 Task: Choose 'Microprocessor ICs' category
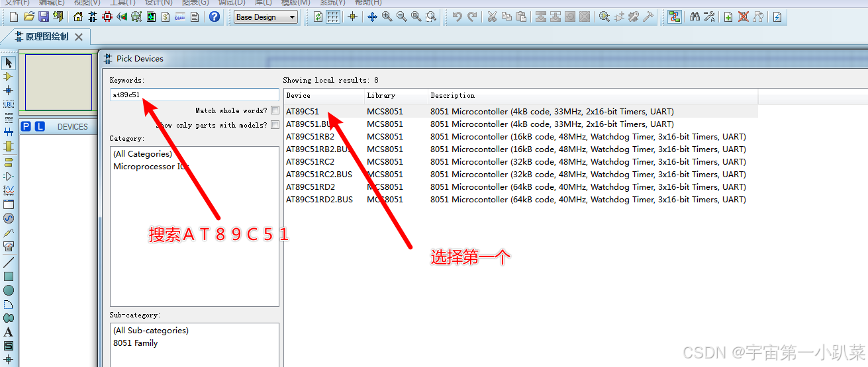[x=152, y=167]
